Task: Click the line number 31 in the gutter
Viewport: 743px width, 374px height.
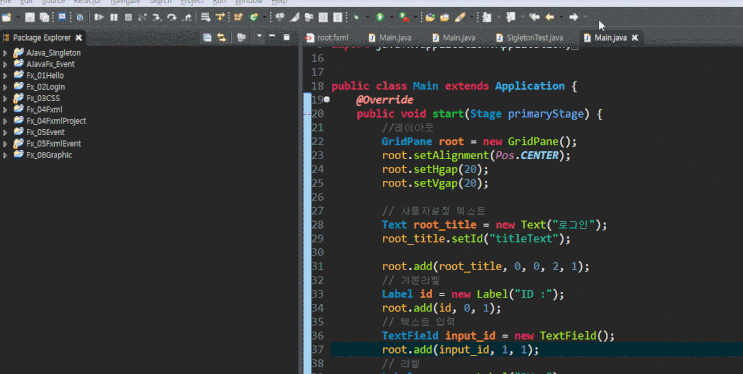Action: point(317,266)
